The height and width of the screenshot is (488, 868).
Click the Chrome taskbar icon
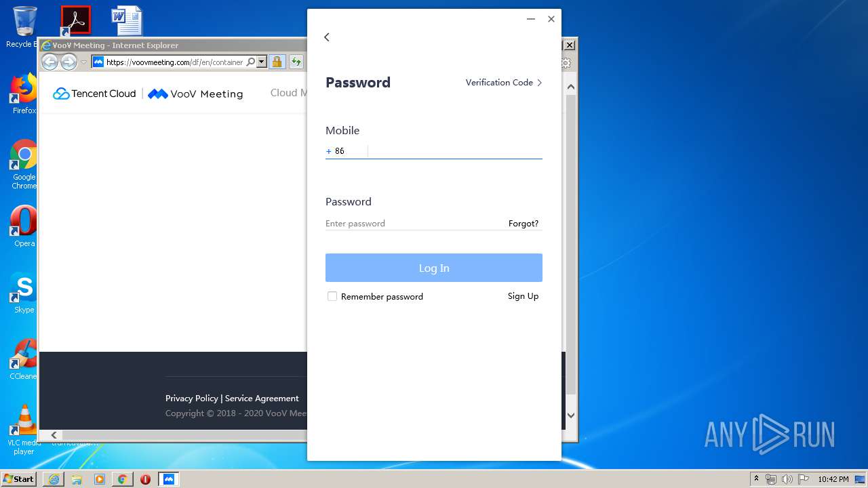pos(122,479)
